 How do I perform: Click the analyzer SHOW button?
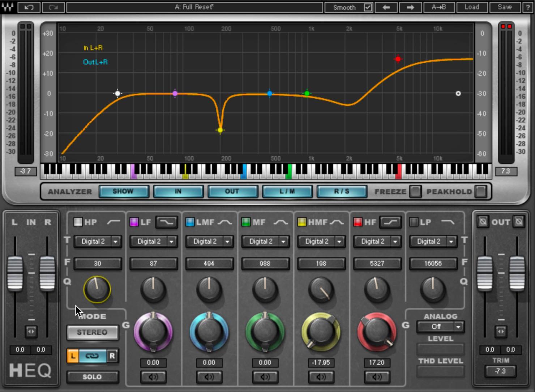(x=124, y=191)
